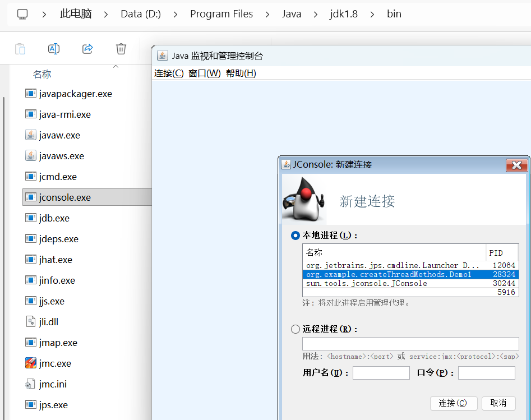Screen dimensions: 531x420
Task: Click the jmc.ini settings file icon
Action: [x=30, y=384]
